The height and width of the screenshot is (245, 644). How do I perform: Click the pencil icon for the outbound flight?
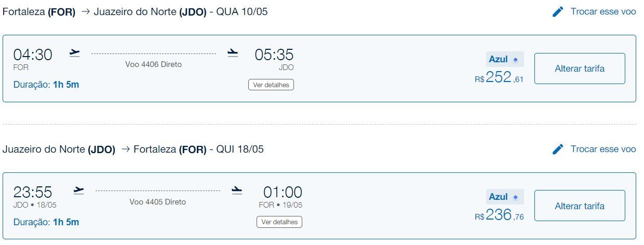click(x=558, y=12)
